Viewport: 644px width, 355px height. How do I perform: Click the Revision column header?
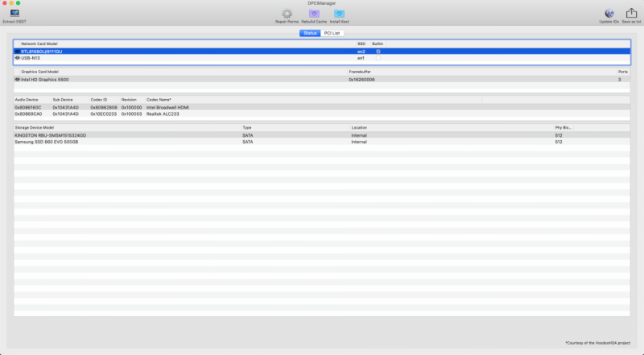pos(129,100)
